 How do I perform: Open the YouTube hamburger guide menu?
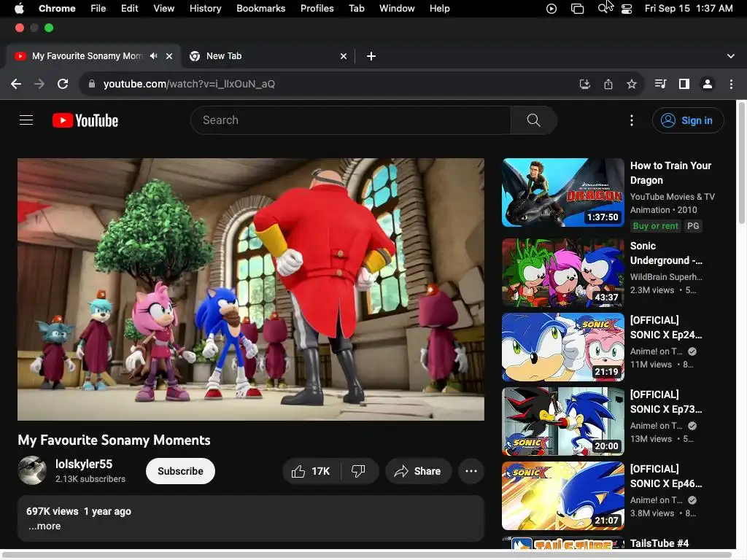[x=26, y=120]
